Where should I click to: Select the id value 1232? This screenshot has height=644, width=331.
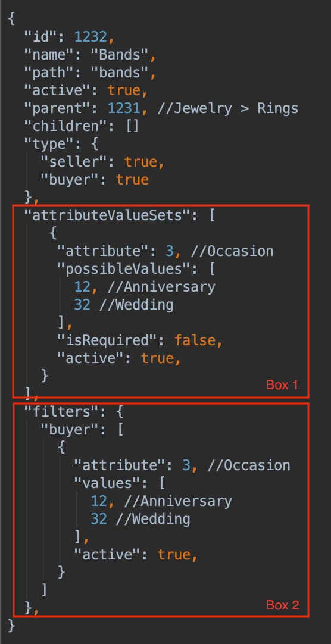pos(90,37)
